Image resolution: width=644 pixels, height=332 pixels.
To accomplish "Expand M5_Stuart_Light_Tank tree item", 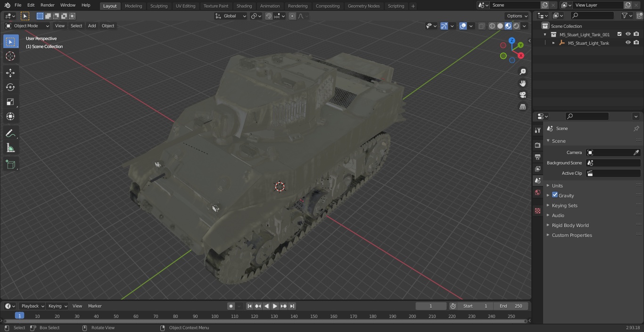I will 553,43.
